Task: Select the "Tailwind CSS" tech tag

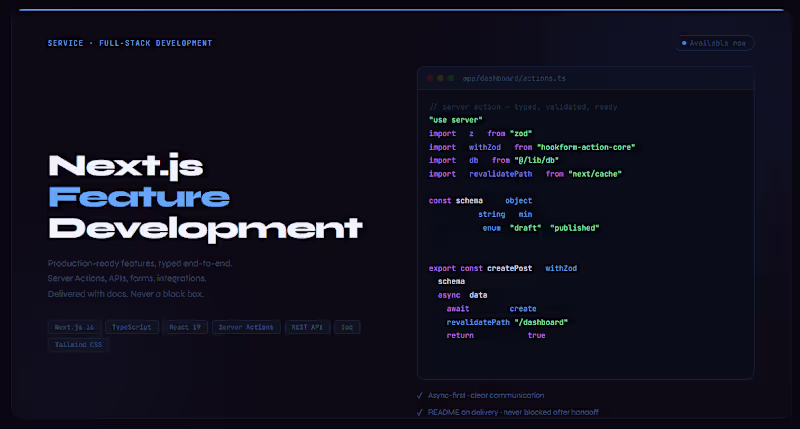Action: [x=78, y=344]
